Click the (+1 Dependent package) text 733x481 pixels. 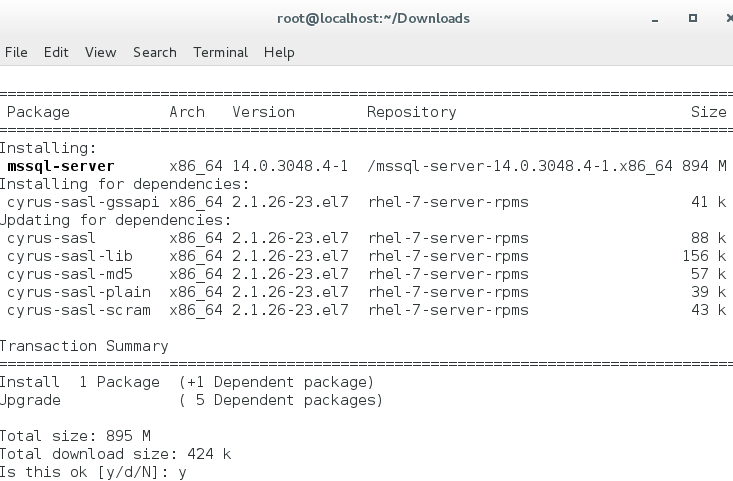[x=276, y=382]
